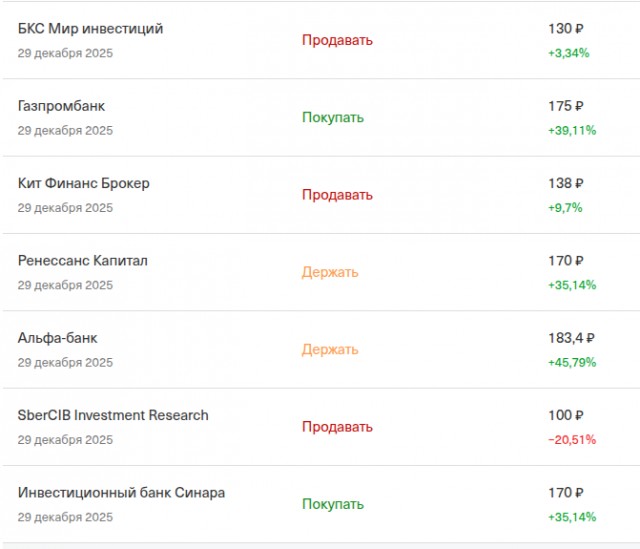Select the Альфа-банк forecast name
640x549 pixels.
(x=58, y=338)
